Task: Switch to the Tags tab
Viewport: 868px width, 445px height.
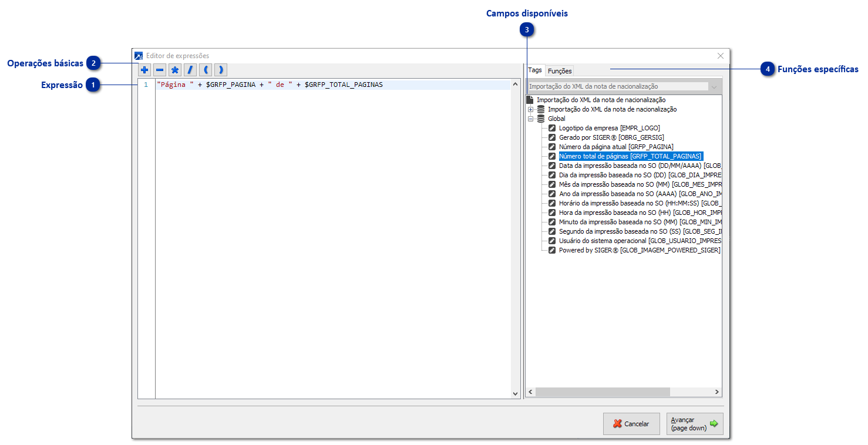Action: click(x=535, y=70)
